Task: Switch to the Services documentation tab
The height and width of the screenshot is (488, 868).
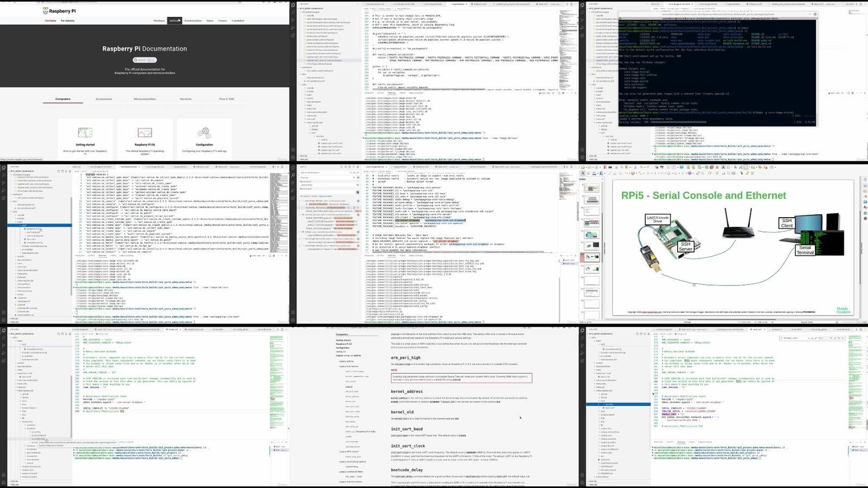Action: click(186, 99)
